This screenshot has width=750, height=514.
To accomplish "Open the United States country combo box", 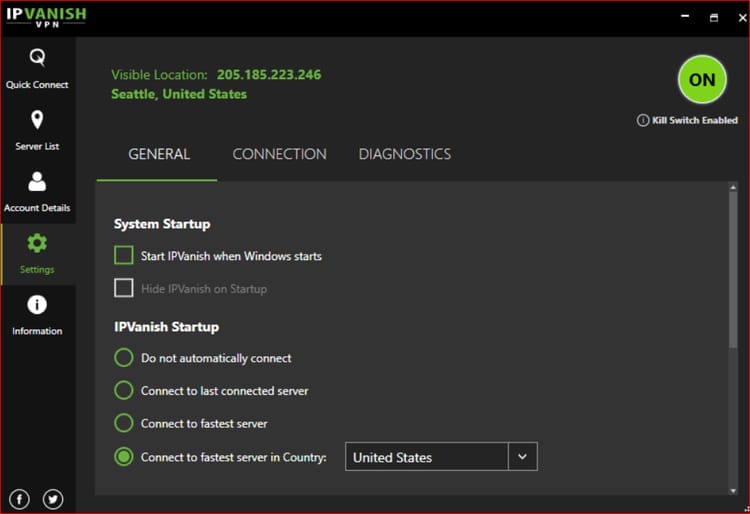I will pos(427,457).
